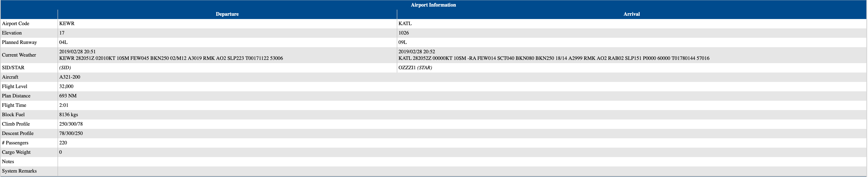Click arrival elevation value 1026

coord(403,33)
